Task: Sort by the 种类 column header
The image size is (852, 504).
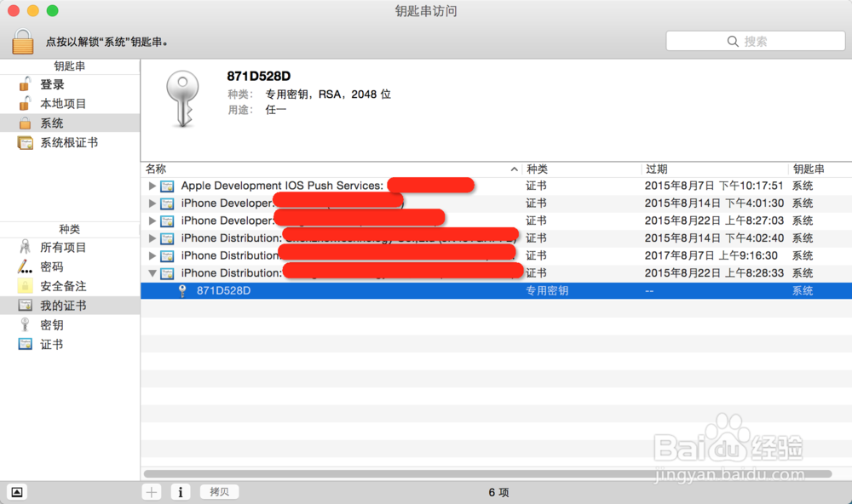Action: 581,169
